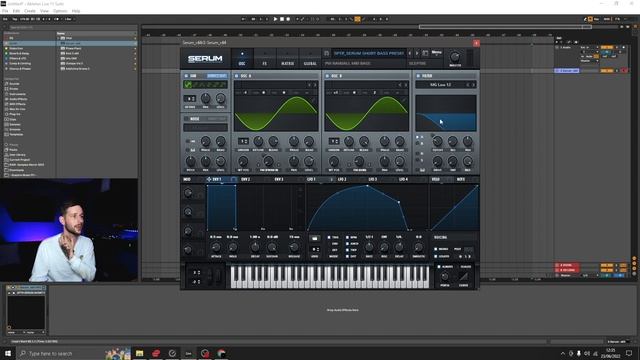Toggle LFO TRIP checkbox
The image size is (640, 360).
pyautogui.click(x=347, y=250)
